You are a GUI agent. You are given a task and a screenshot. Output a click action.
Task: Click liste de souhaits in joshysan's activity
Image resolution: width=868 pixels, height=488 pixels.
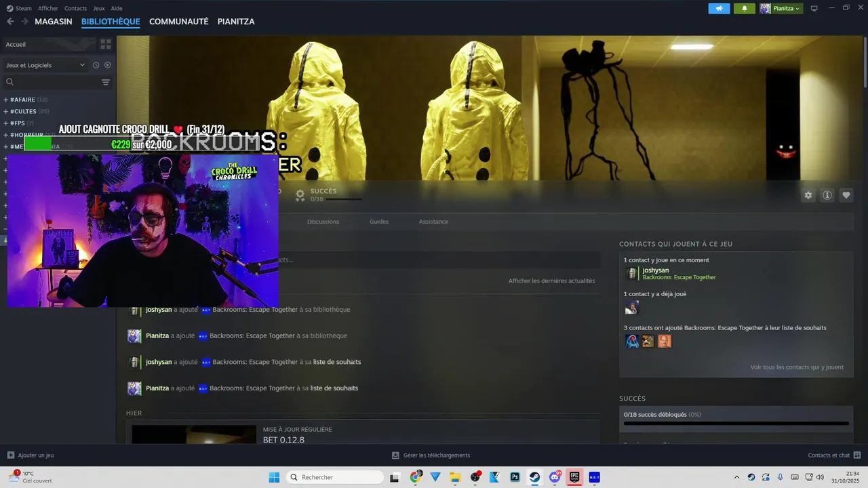(337, 362)
